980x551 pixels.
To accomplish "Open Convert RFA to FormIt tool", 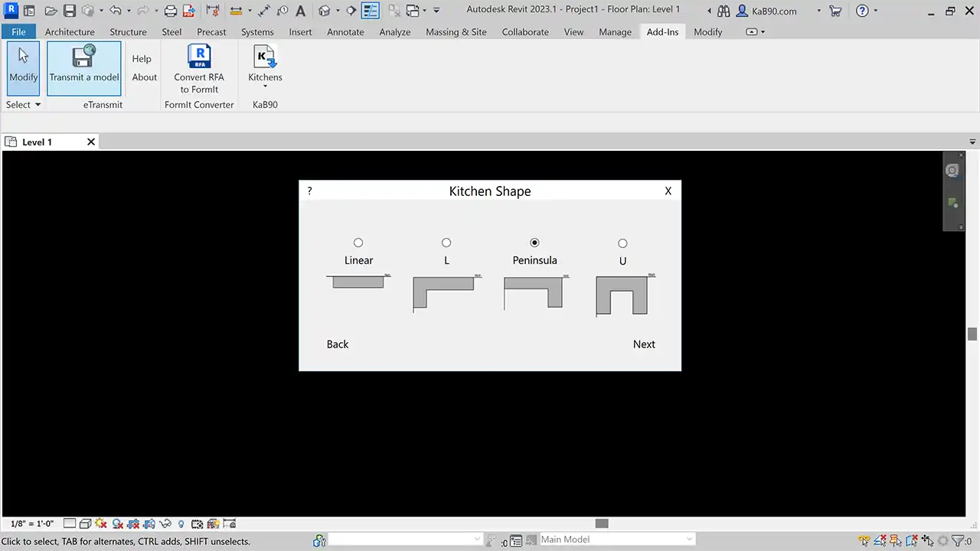I will click(198, 68).
